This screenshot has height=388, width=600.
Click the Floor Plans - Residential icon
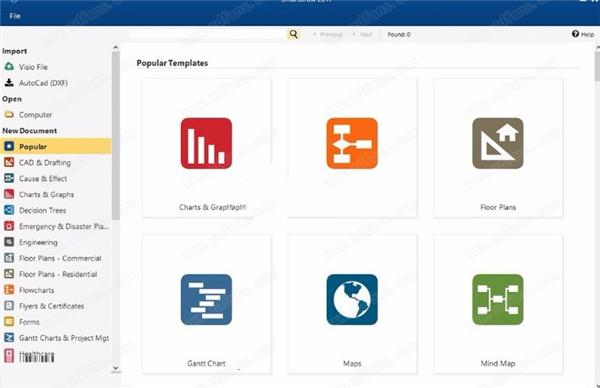click(x=9, y=274)
